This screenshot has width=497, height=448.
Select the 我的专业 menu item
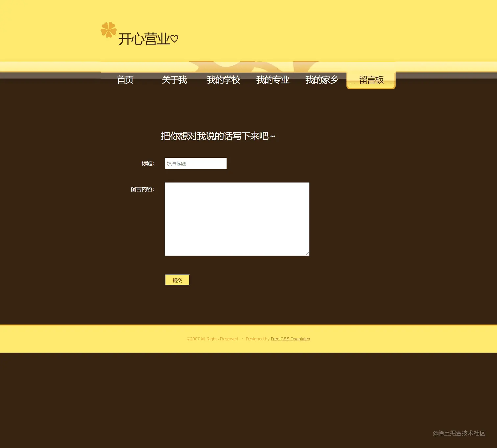pos(273,80)
